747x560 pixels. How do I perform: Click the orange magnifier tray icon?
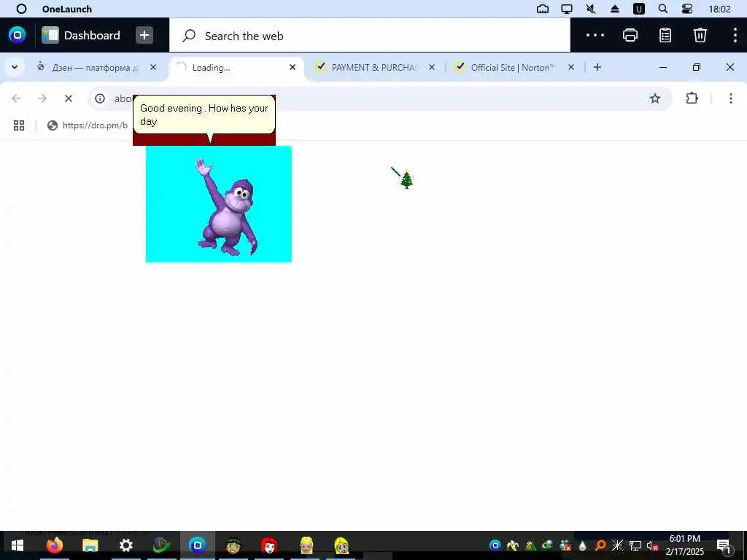point(600,545)
